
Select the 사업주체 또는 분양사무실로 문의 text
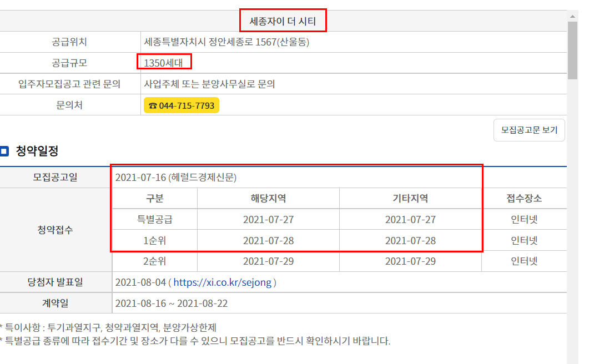tap(209, 84)
